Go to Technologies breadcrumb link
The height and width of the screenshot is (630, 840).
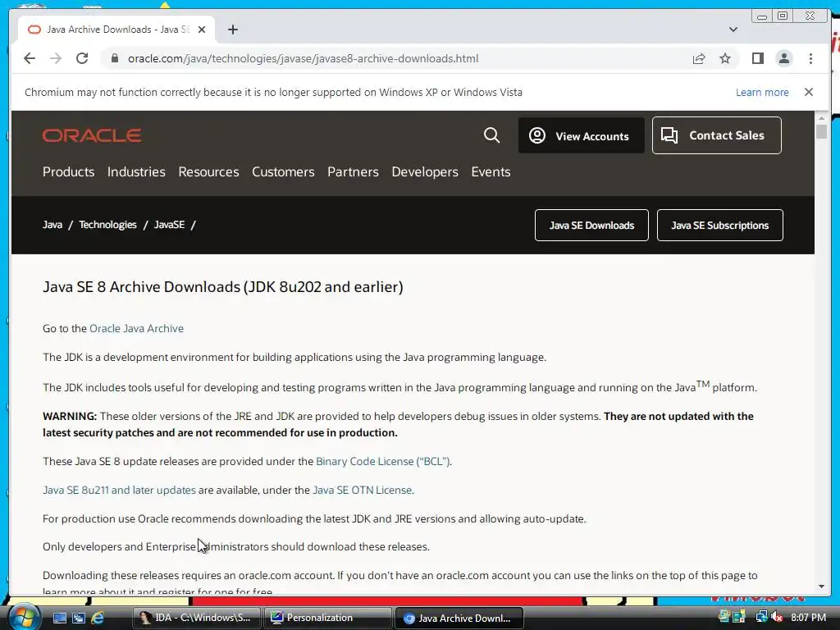coord(107,225)
